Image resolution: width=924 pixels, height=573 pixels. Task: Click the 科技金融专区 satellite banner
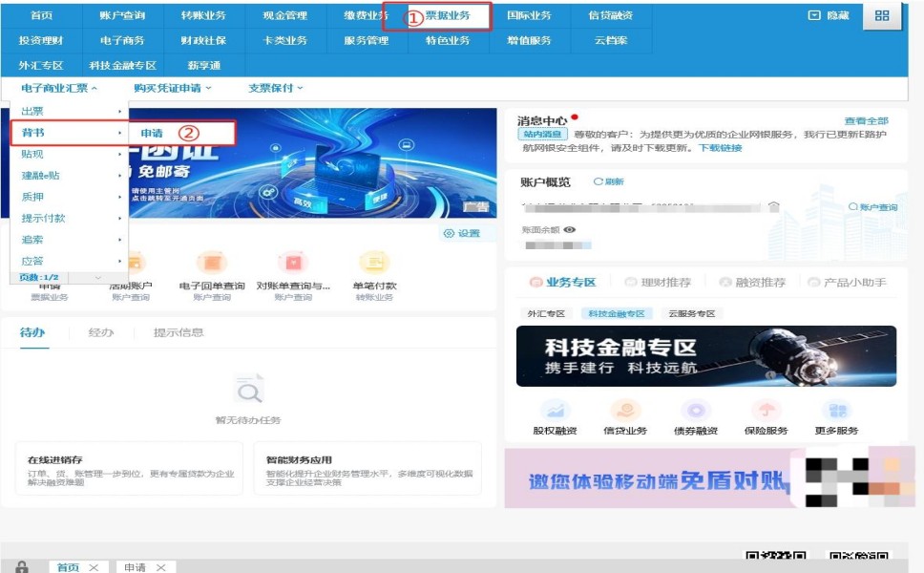click(x=705, y=356)
